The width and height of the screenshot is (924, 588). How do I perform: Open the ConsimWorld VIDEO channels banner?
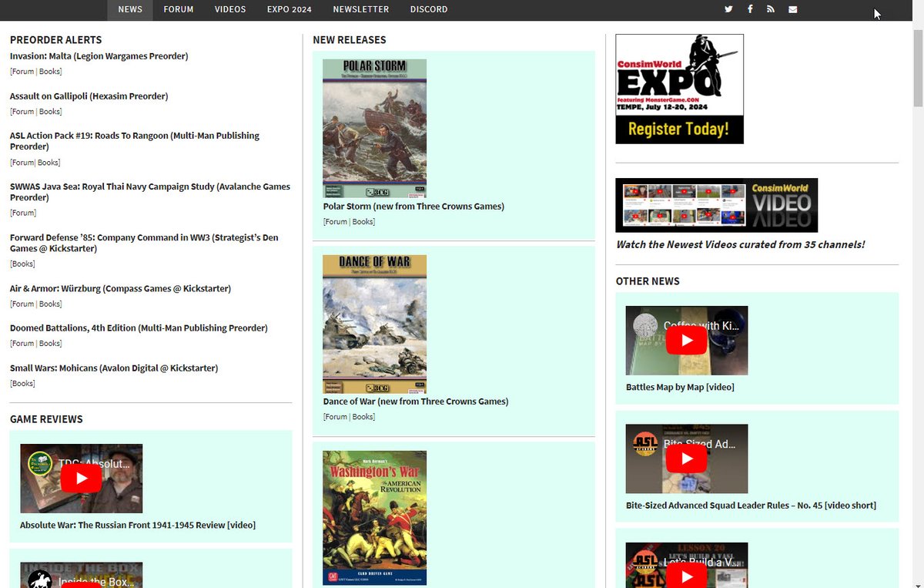coord(716,205)
